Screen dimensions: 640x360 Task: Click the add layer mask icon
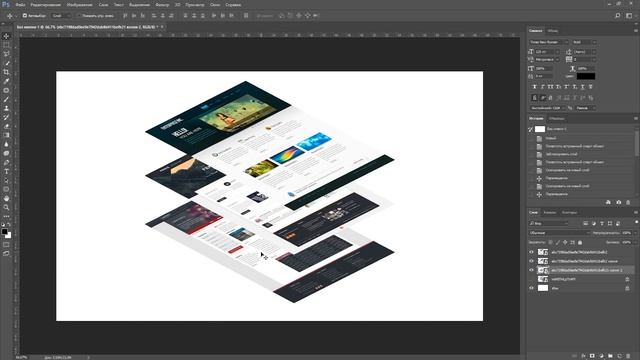point(592,356)
